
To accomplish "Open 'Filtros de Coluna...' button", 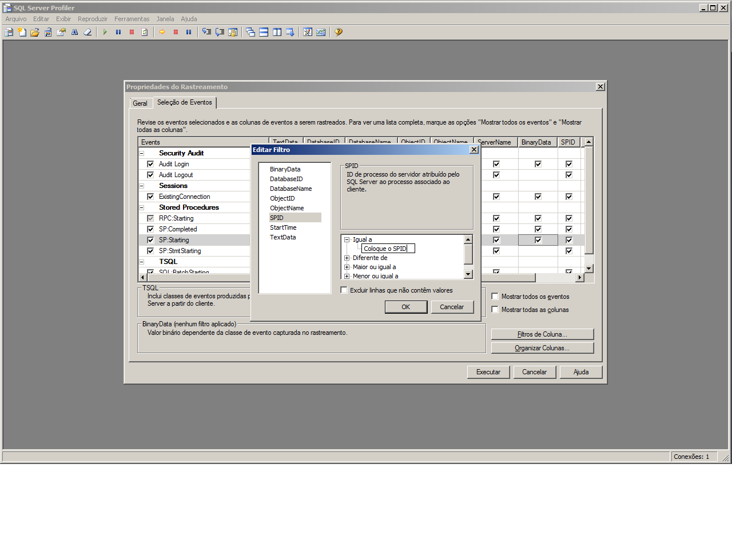I will click(x=542, y=334).
